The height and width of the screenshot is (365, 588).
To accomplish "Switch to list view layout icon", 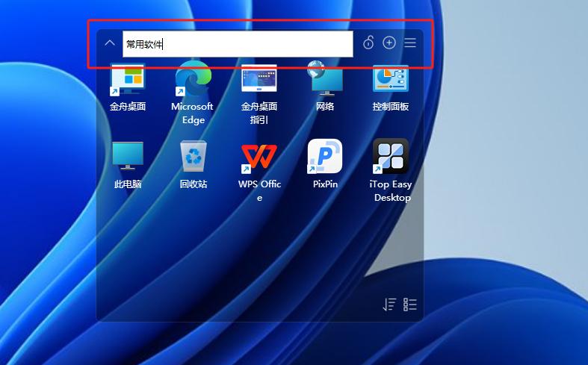I will coord(410,305).
